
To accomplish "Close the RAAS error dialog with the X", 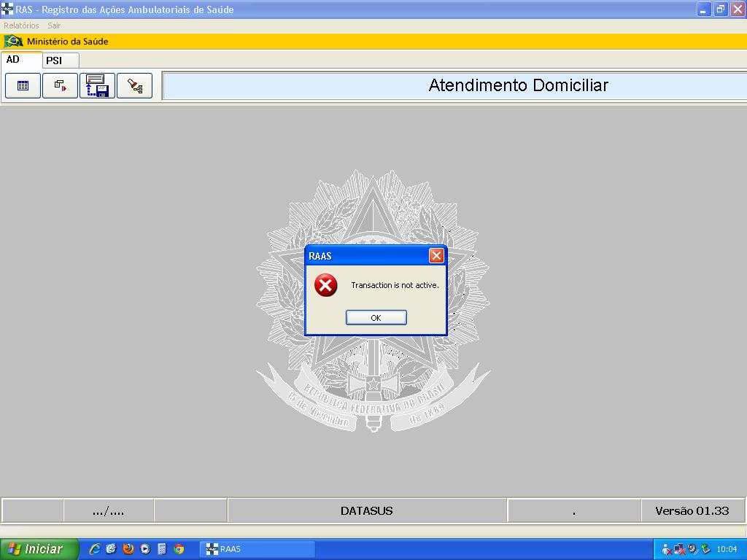I will pyautogui.click(x=436, y=255).
